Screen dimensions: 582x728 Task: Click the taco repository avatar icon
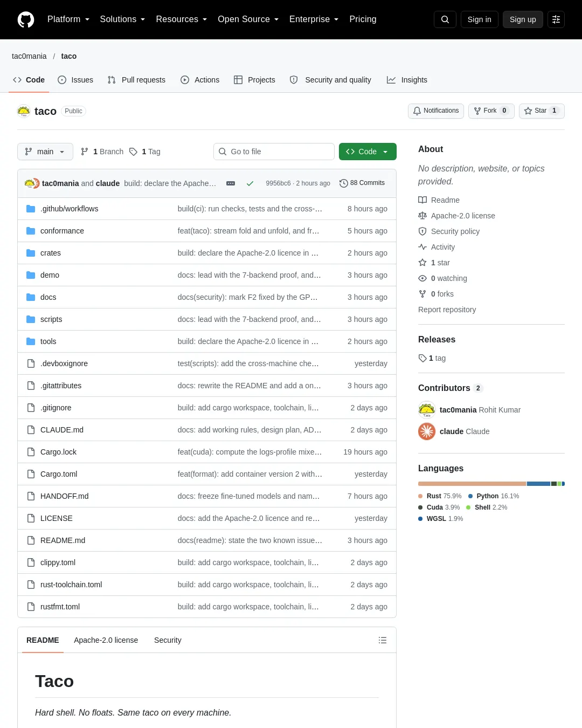click(x=24, y=111)
